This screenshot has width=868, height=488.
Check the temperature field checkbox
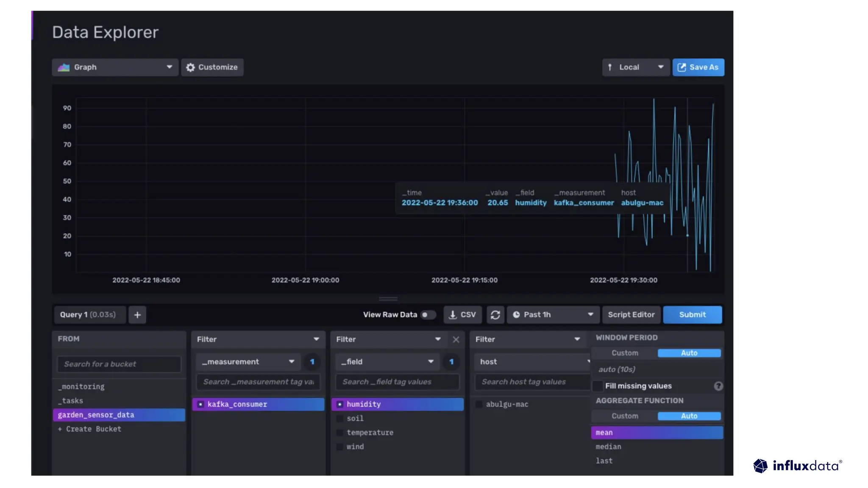(x=339, y=433)
